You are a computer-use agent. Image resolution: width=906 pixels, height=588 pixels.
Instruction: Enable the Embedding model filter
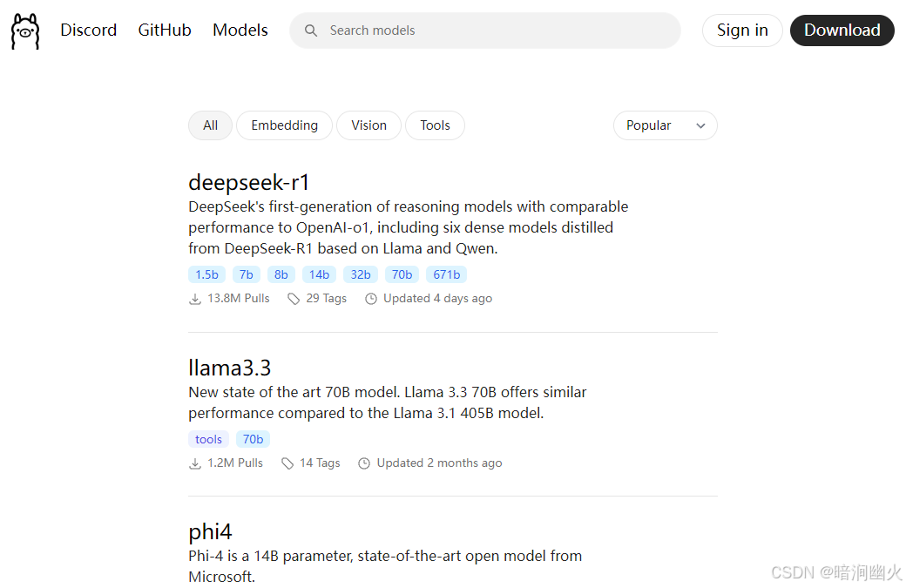tap(284, 125)
